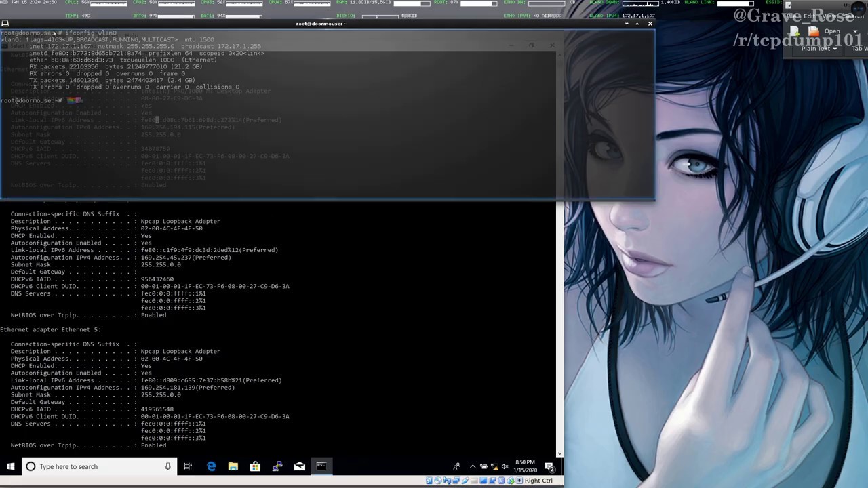Click link-local address fe80::c1f9:4f9:dc3d:2ded%12
Image resolution: width=868 pixels, height=488 pixels.
[x=209, y=250]
